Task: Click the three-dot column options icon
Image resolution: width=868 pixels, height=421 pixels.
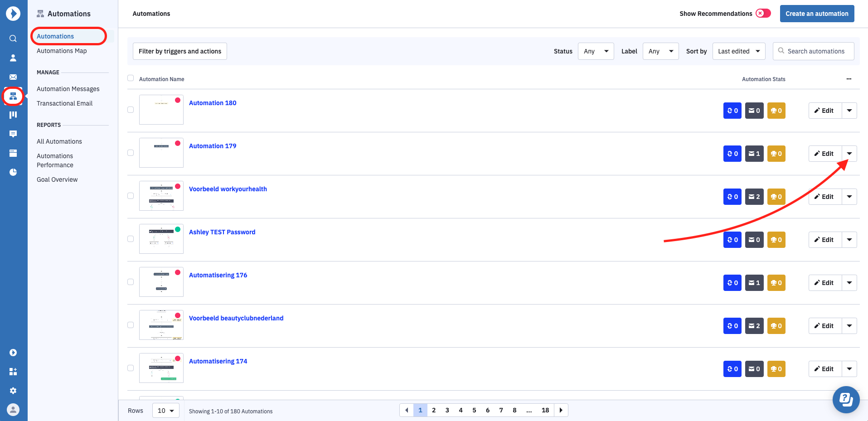Action: [849, 79]
